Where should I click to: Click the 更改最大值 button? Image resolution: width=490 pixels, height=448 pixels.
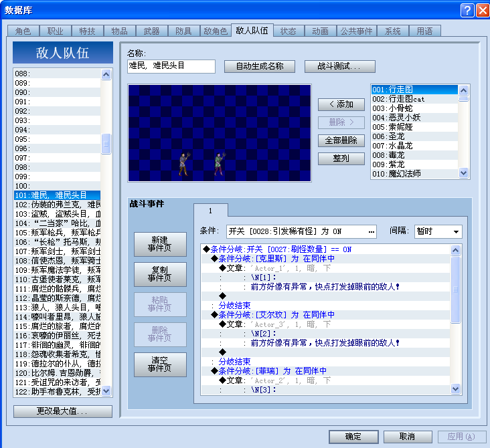tap(63, 411)
